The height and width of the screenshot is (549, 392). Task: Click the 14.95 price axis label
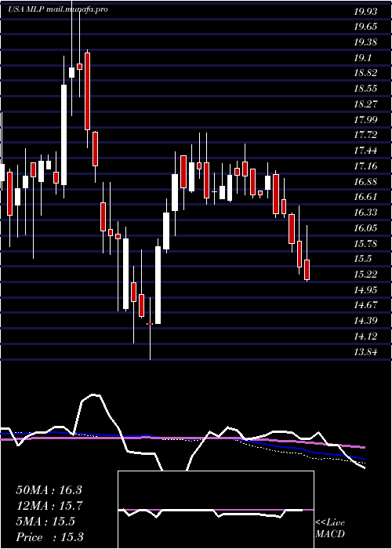(x=365, y=289)
